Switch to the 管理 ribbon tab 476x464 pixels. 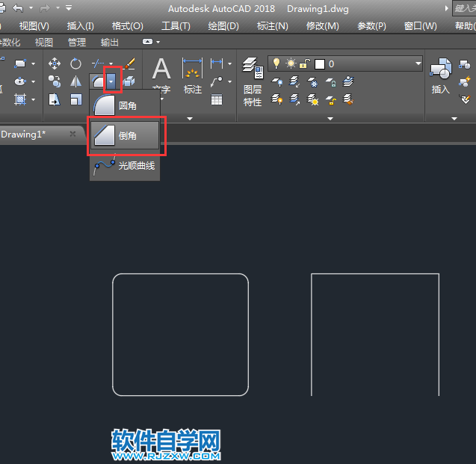76,43
